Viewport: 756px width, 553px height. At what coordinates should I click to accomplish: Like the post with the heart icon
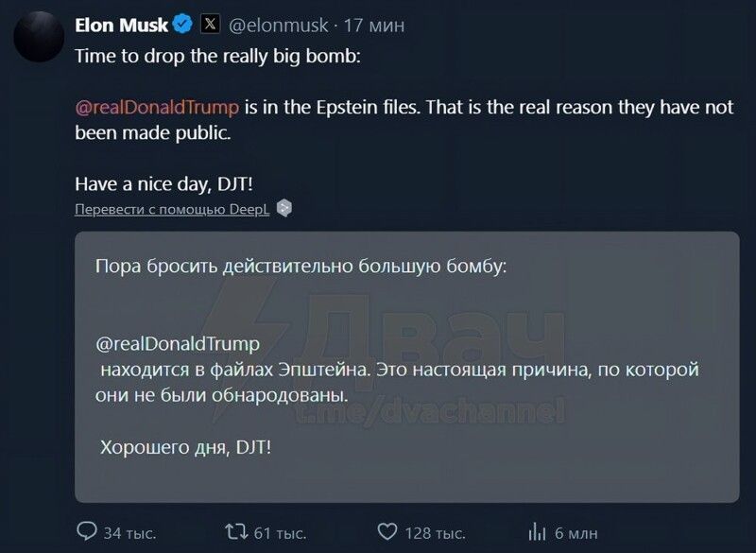[387, 531]
